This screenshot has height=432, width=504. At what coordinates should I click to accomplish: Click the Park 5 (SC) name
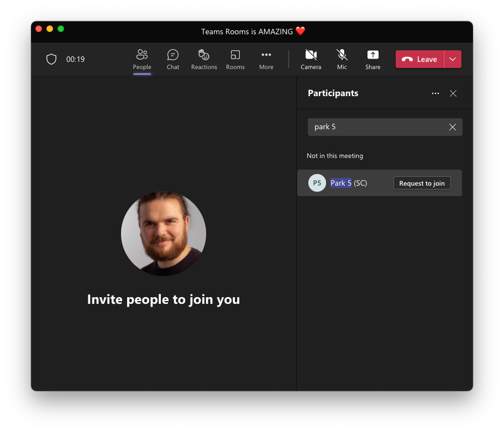(348, 183)
